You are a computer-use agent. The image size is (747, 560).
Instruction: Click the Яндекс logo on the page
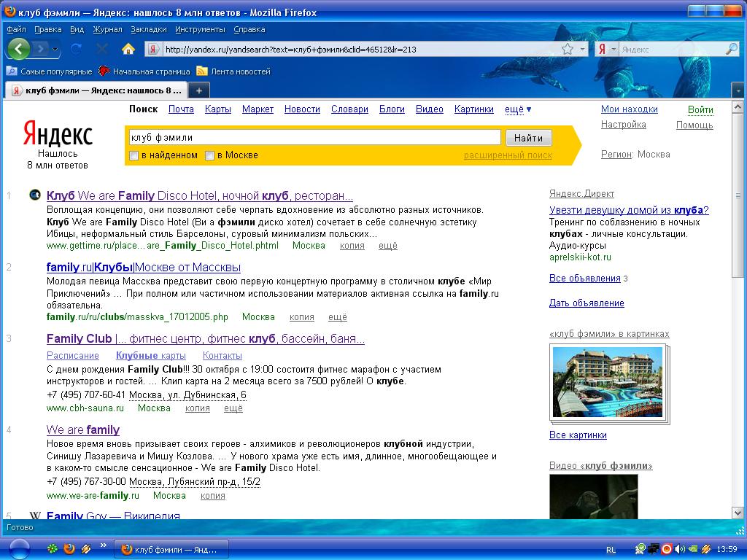click(x=58, y=133)
